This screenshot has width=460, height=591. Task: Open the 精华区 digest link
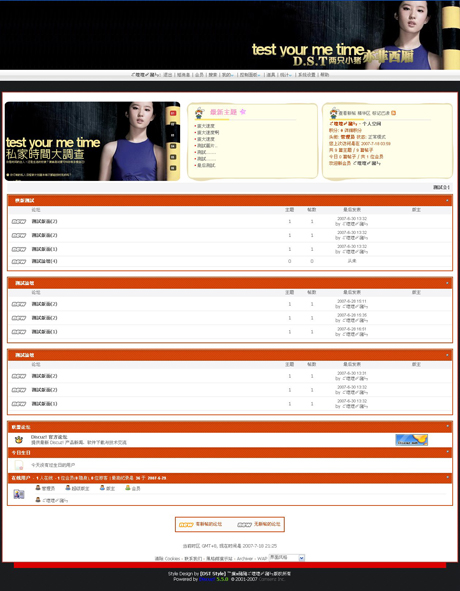pyautogui.click(x=364, y=113)
